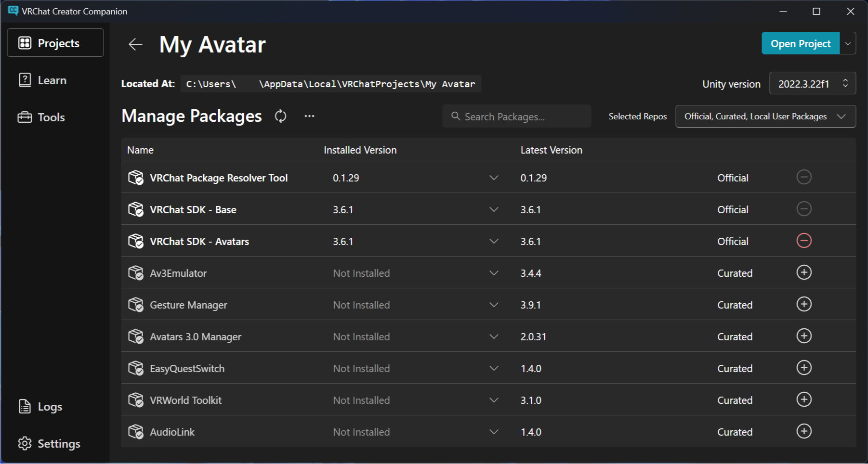The image size is (868, 464).
Task: Expand version dropdown for Av3Emulator
Action: click(x=494, y=273)
